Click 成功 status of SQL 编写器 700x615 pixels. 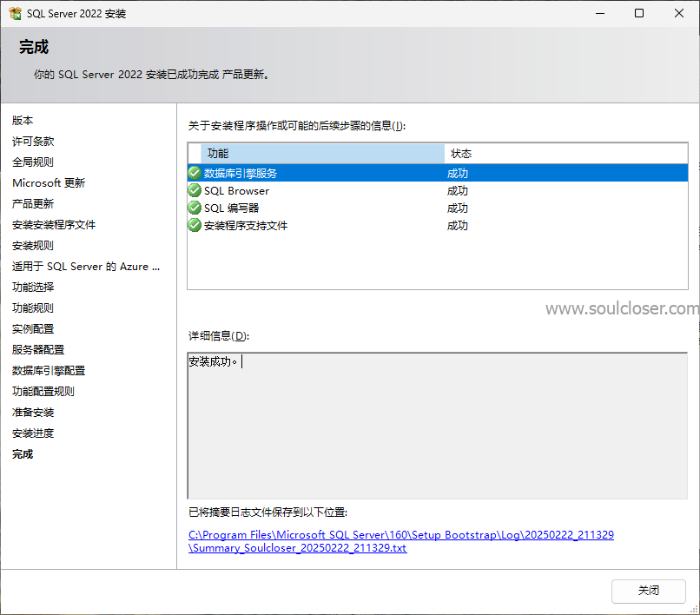point(458,208)
